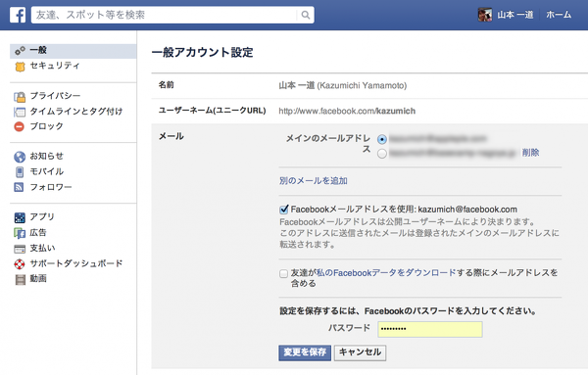Toggle Facebookメールアドレスを使用 checkbox
The width and height of the screenshot is (588, 375).
(284, 210)
